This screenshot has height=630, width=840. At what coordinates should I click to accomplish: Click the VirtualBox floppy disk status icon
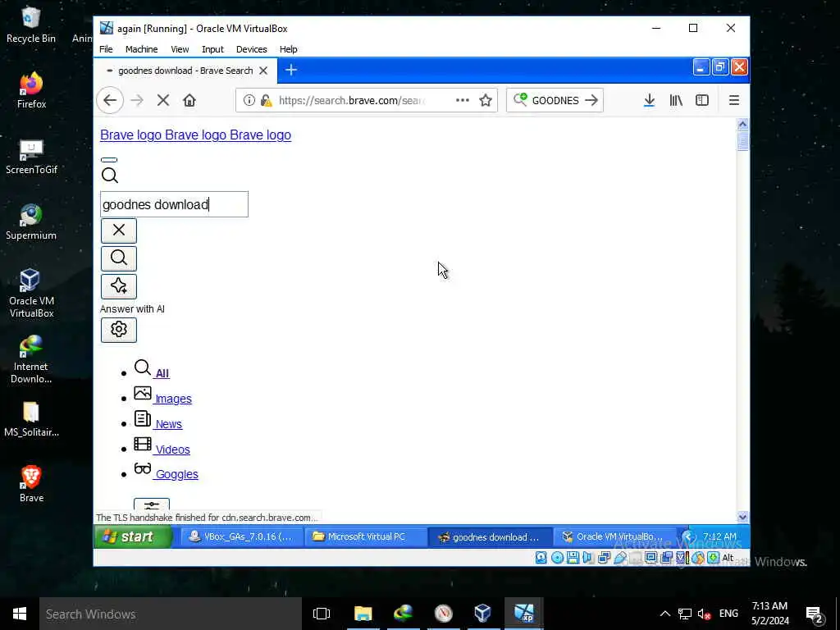point(573,558)
